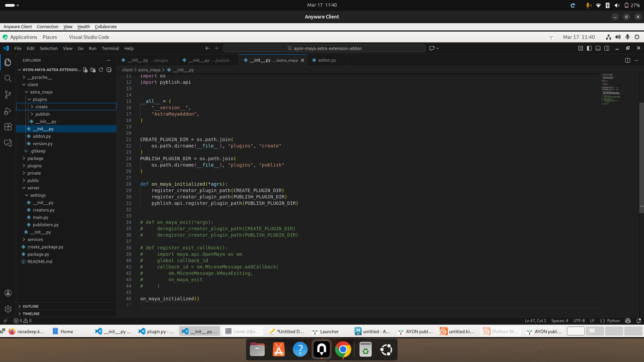Toggle the primary side bar visibility
This screenshot has height=362, width=644.
(589, 48)
